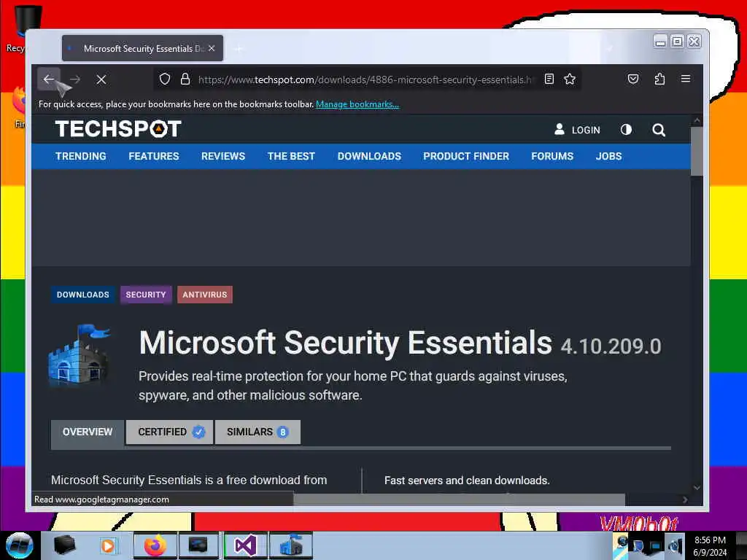Switch to Firefox on the taskbar
This screenshot has height=560, width=747.
tap(155, 545)
